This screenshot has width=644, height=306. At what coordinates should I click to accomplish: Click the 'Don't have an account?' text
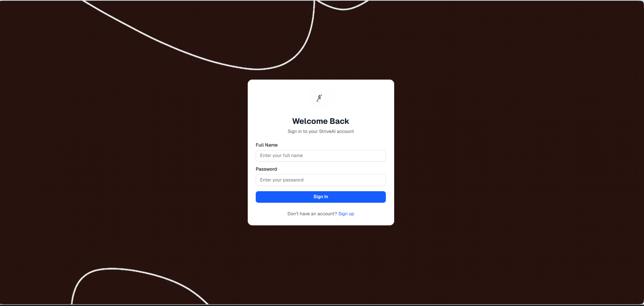point(312,214)
